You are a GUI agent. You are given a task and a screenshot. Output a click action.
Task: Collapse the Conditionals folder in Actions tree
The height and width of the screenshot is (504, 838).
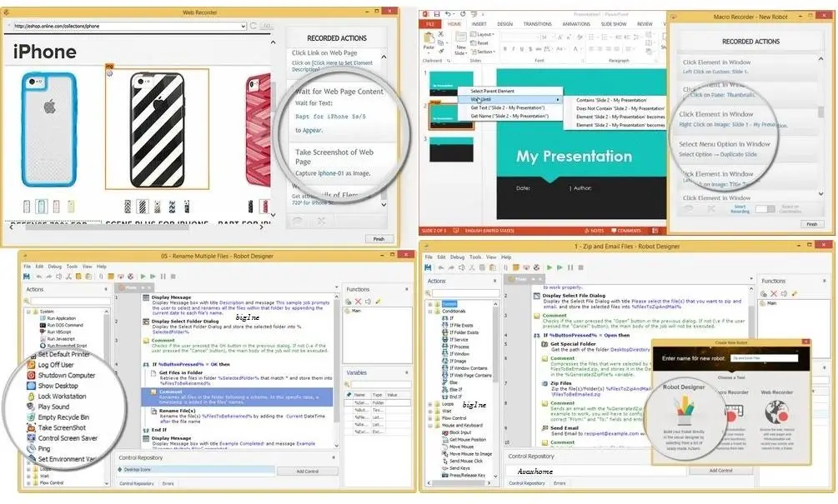coord(430,311)
